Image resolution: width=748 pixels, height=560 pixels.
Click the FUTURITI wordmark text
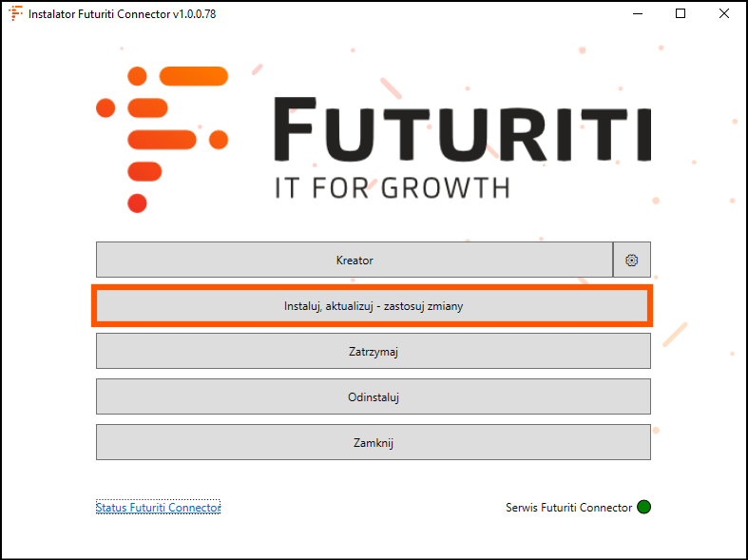(462, 130)
